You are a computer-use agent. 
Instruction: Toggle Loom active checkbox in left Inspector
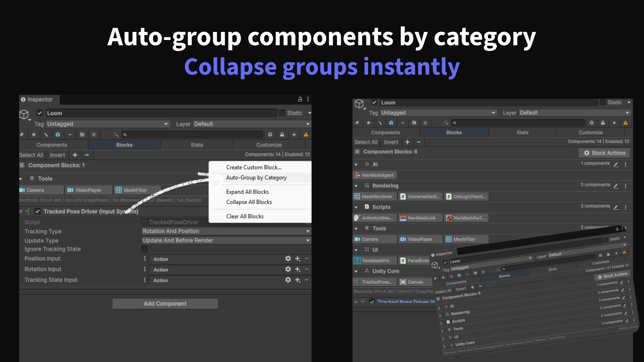click(x=40, y=113)
